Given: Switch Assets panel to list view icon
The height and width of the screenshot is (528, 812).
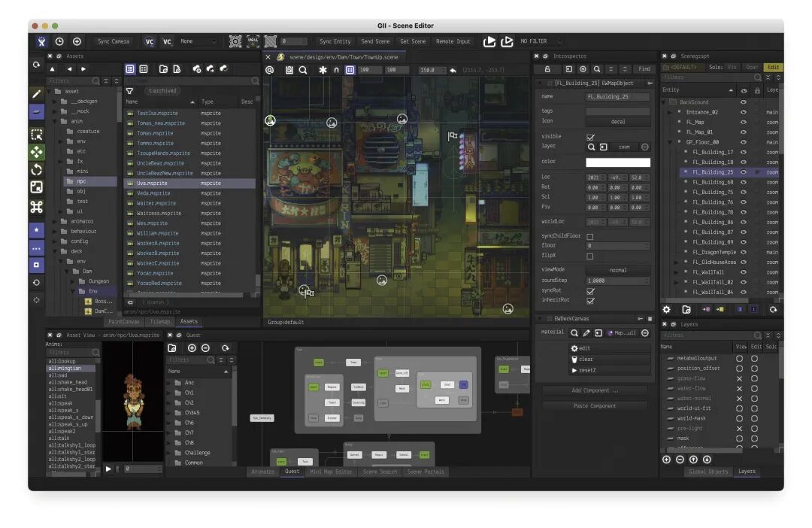Looking at the screenshot, I should coord(130,69).
